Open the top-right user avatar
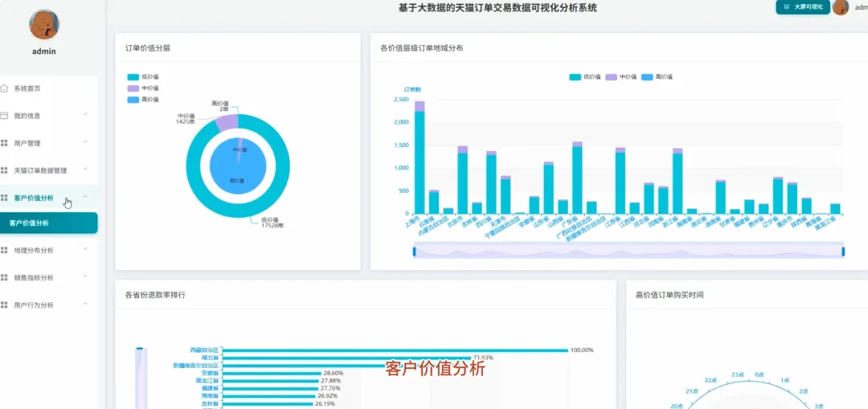Image resolution: width=868 pixels, height=409 pixels. click(841, 7)
